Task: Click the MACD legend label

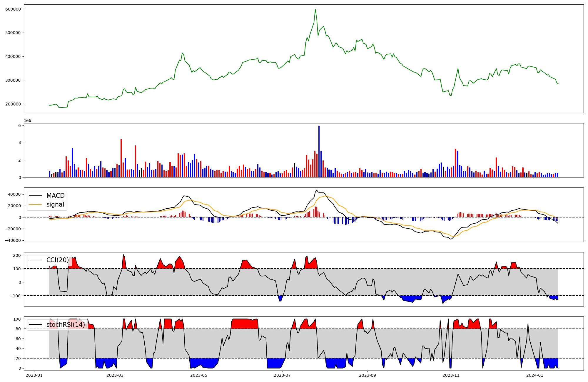Action: tap(55, 196)
